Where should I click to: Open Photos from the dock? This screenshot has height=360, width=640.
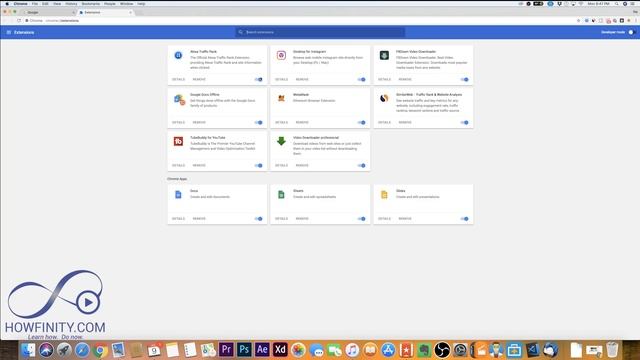tap(298, 350)
